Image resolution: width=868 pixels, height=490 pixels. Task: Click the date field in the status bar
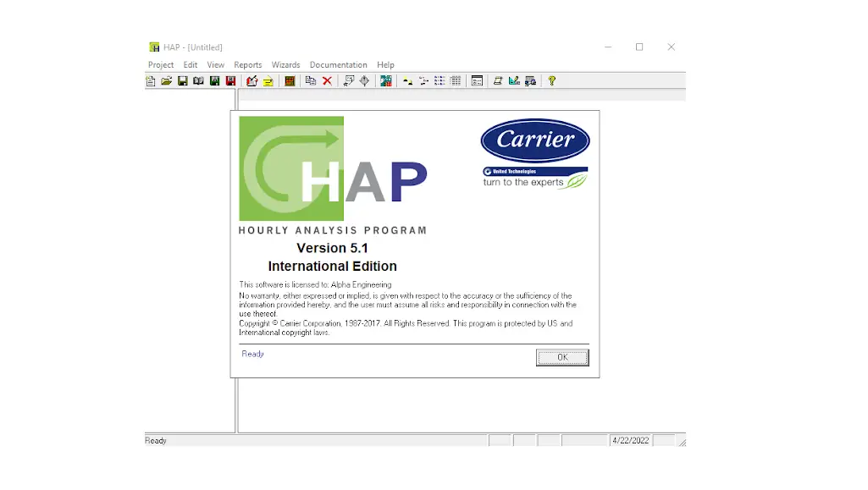coord(632,440)
